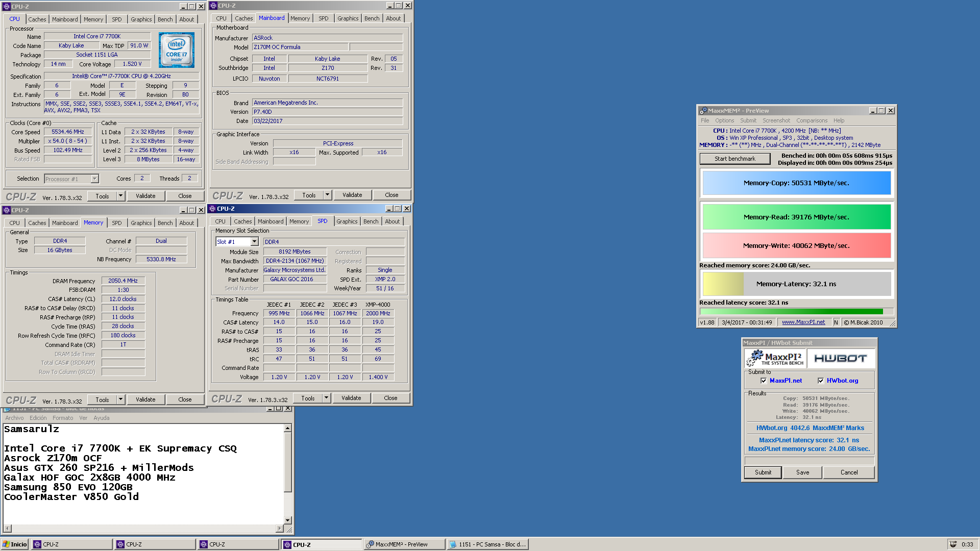Click the taskbar clock showing 0:33
The image size is (980, 551).
(967, 544)
